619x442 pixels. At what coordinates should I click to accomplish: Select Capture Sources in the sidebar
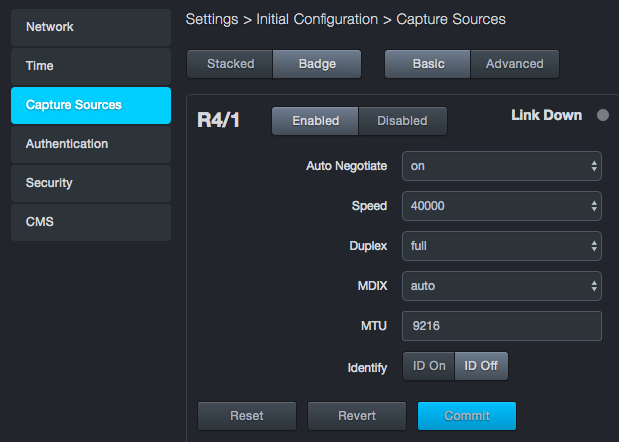[x=91, y=105]
